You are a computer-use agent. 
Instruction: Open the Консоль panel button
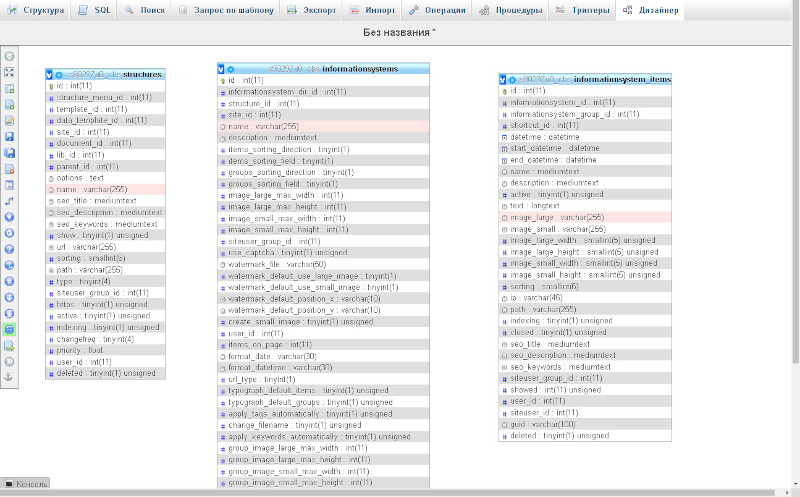pos(26,484)
